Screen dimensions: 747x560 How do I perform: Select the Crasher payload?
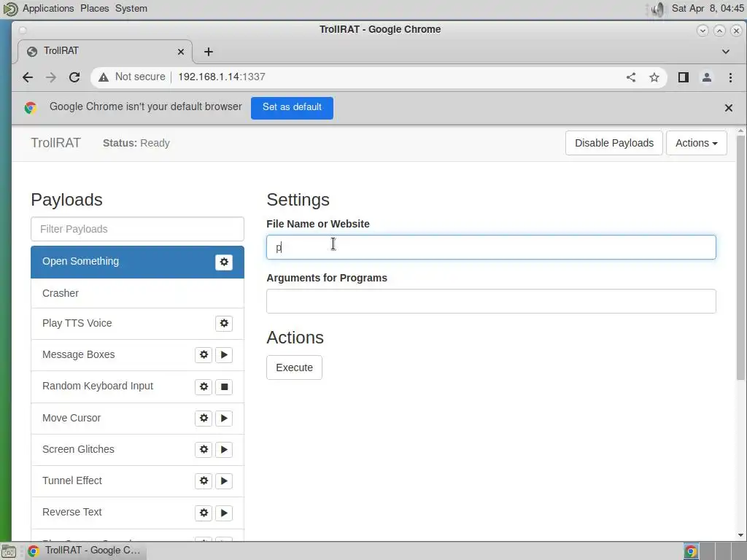pos(137,293)
